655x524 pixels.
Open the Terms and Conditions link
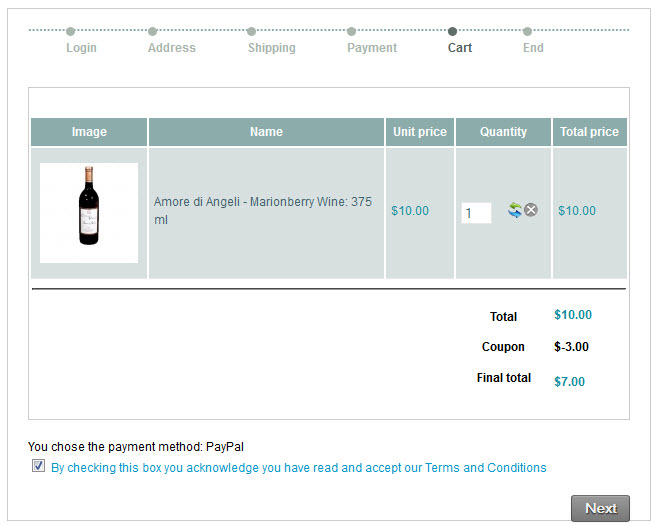(x=486, y=468)
